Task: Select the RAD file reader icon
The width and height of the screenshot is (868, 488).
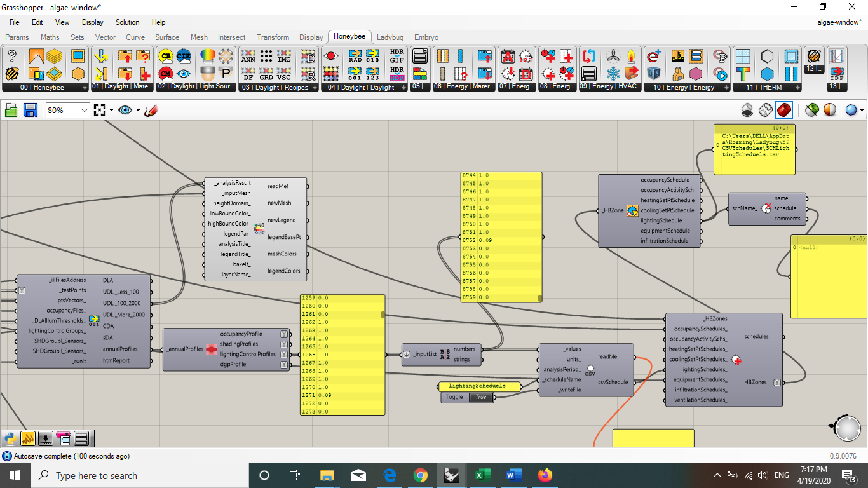Action: tap(355, 56)
